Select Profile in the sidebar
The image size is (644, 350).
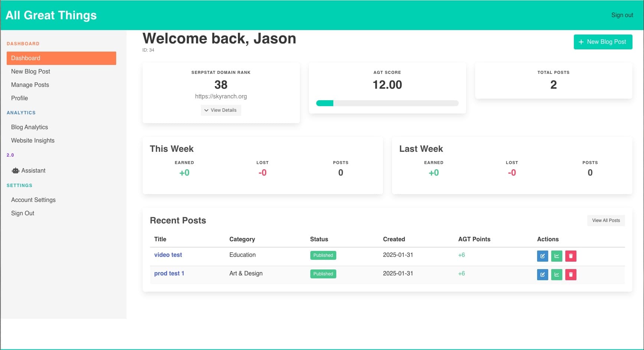click(x=20, y=98)
